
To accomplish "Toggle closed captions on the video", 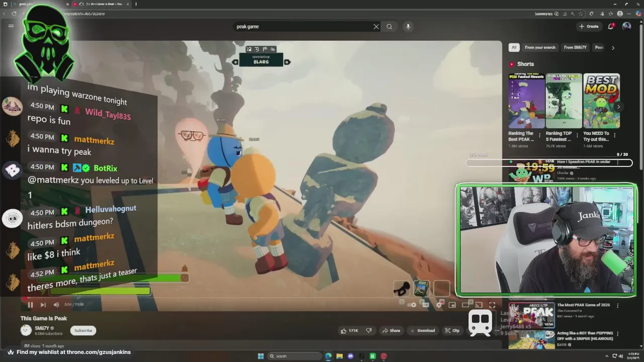I will [x=426, y=305].
